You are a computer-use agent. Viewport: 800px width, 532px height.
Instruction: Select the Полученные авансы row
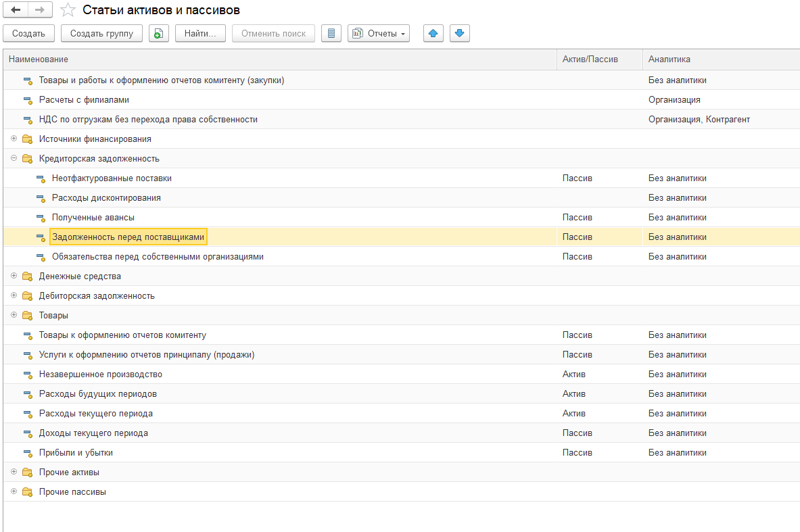coord(93,218)
